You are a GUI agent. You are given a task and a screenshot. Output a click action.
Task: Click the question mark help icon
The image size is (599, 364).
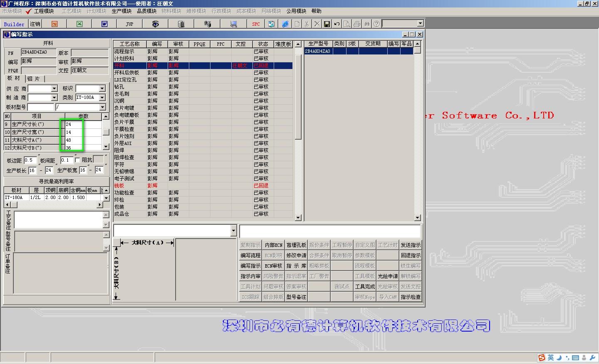[x=376, y=24]
